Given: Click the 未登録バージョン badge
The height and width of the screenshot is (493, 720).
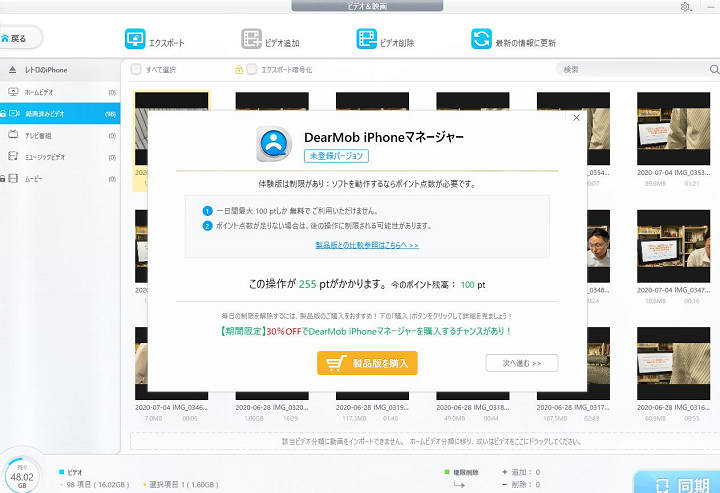Looking at the screenshot, I should (x=336, y=156).
